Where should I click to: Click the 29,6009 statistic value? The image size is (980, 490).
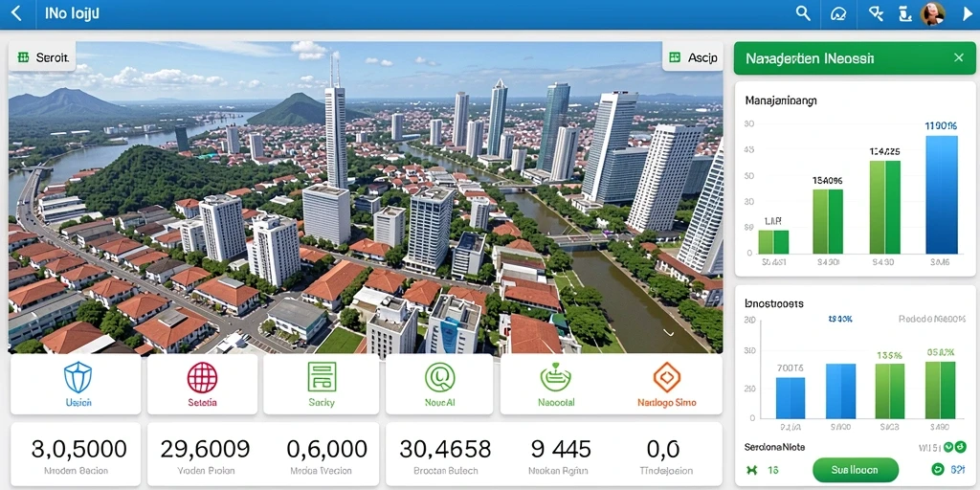205,449
